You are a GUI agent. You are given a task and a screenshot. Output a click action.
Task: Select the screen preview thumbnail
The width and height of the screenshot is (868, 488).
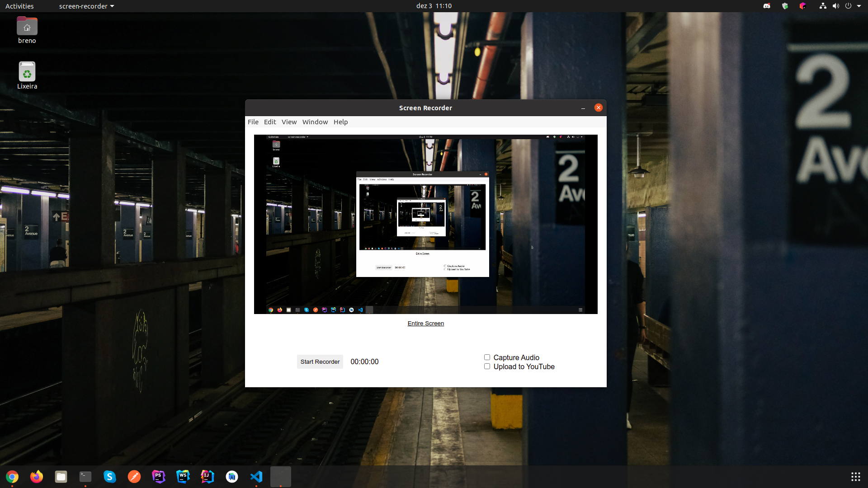[x=426, y=224]
